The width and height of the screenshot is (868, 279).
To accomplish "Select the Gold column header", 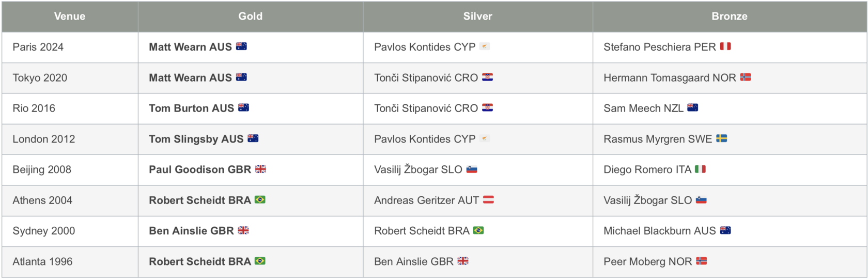I will point(251,17).
